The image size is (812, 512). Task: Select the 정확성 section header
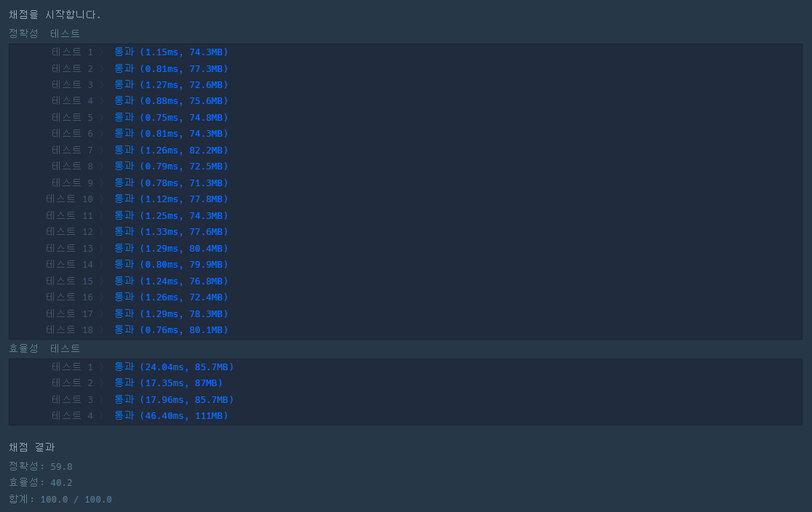pos(23,33)
